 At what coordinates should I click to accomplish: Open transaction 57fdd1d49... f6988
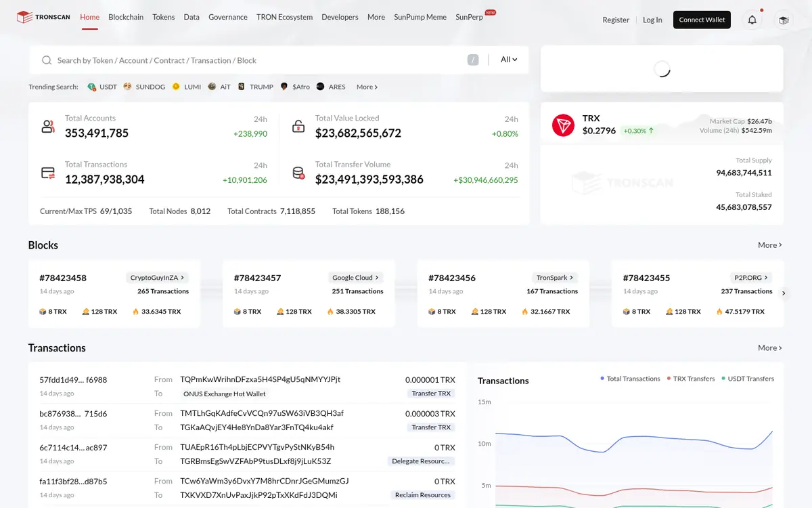(73, 379)
